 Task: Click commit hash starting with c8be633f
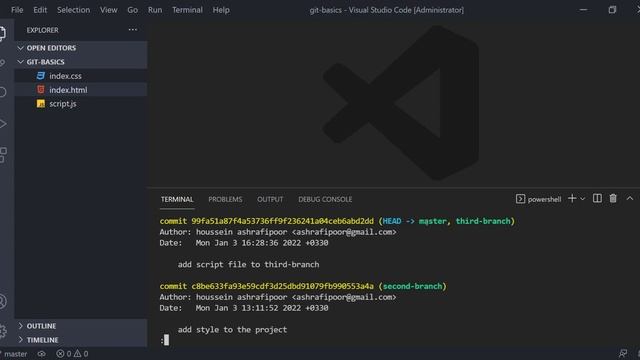(x=282, y=286)
